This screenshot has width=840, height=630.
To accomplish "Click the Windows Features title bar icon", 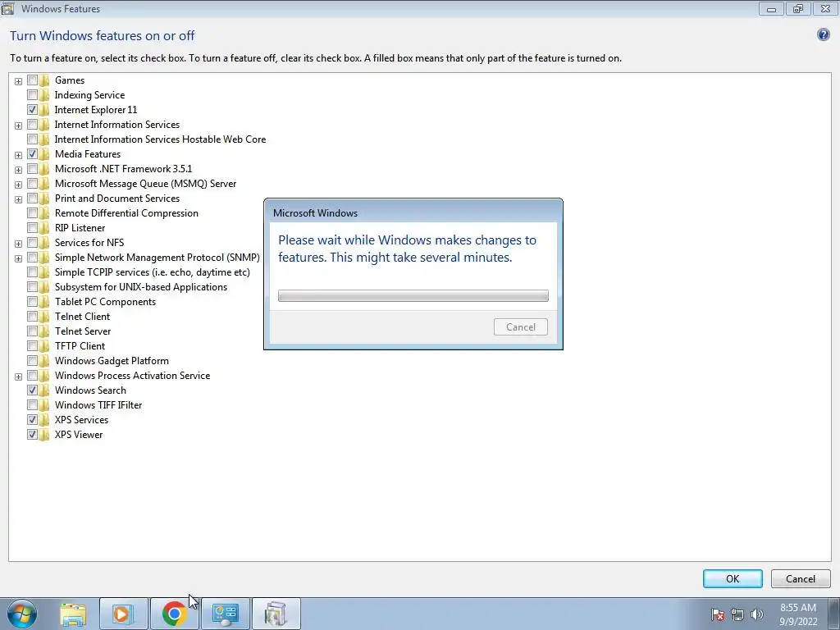I will 8,8.
